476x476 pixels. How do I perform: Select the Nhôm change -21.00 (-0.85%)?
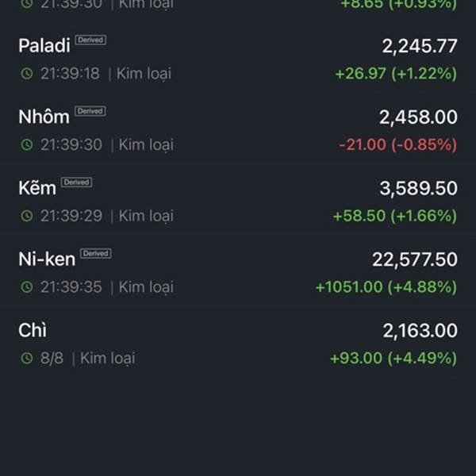(397, 144)
